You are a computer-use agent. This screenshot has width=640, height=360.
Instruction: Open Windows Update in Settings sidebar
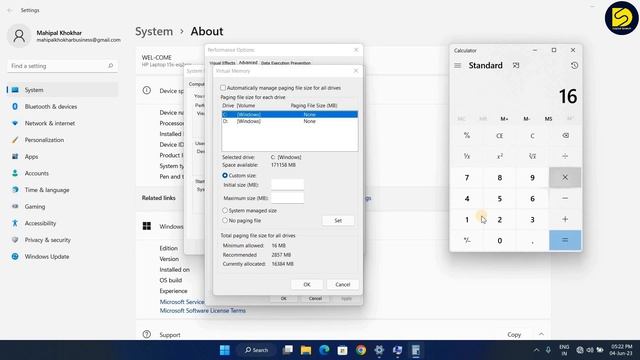click(62, 257)
